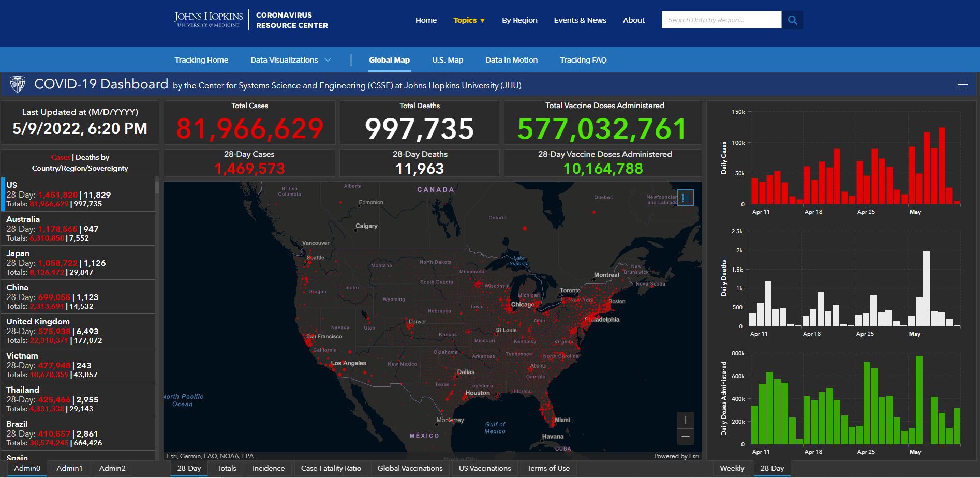The image size is (980, 478).
Task: Expand the Topics dropdown menu
Action: 469,20
